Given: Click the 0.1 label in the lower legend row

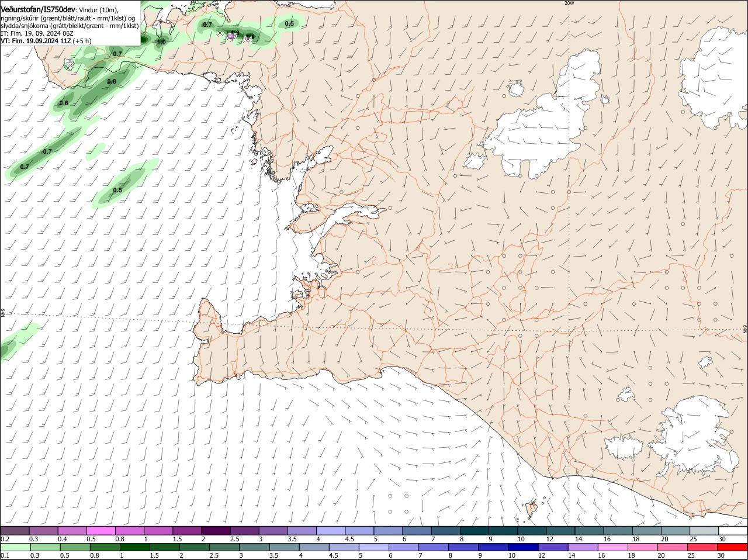Looking at the screenshot, I should coord(5,555).
